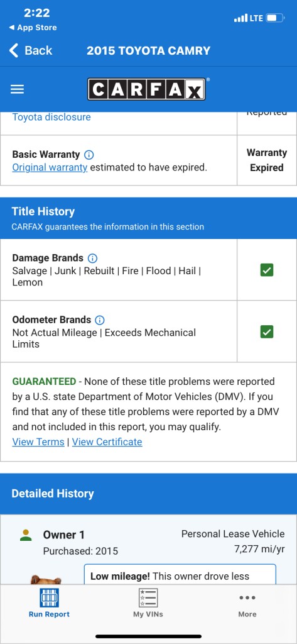Image resolution: width=297 pixels, height=644 pixels.
Task: Return to App Store from the status bar
Action: pyautogui.click(x=33, y=28)
